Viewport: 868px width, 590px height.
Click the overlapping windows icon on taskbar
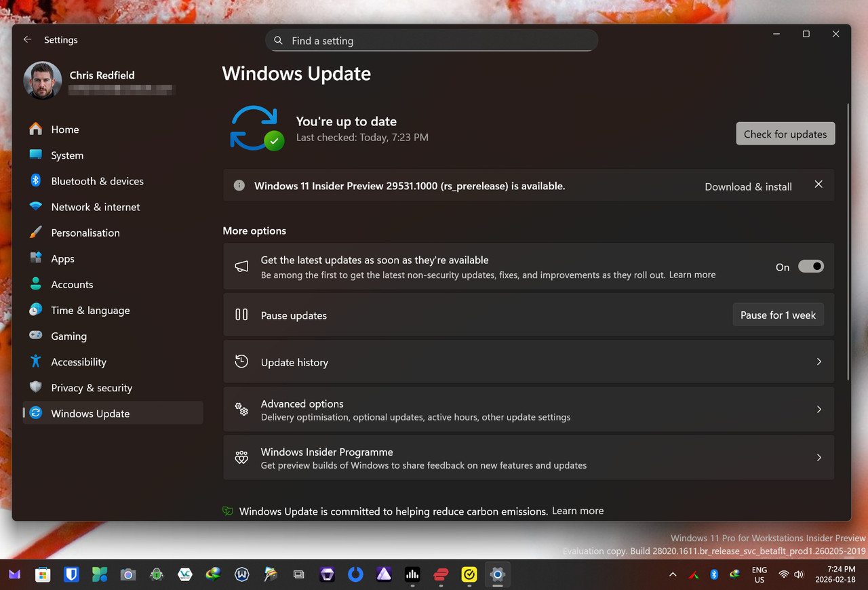click(x=299, y=574)
